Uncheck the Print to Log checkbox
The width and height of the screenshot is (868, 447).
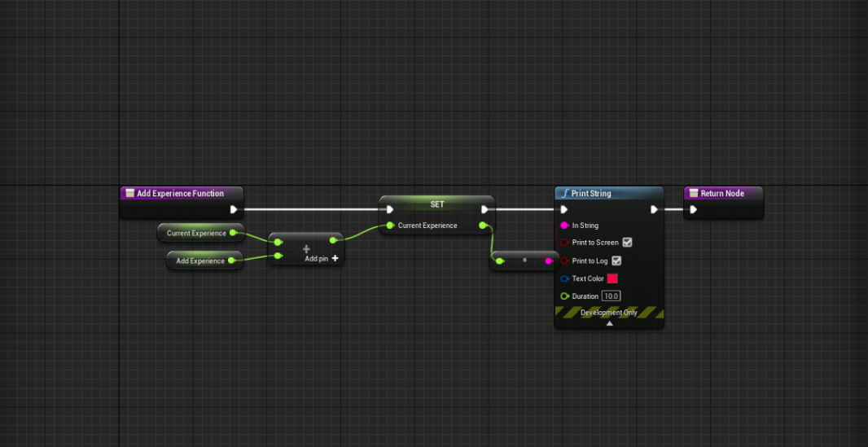[x=616, y=261]
